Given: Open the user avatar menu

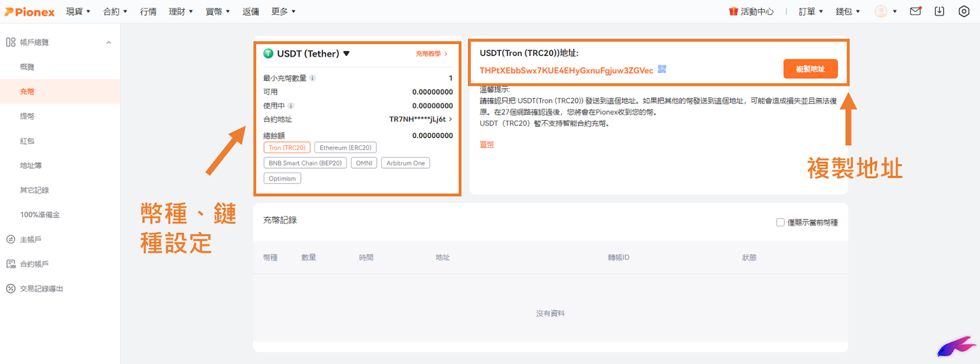Looking at the screenshot, I should pyautogui.click(x=886, y=12).
